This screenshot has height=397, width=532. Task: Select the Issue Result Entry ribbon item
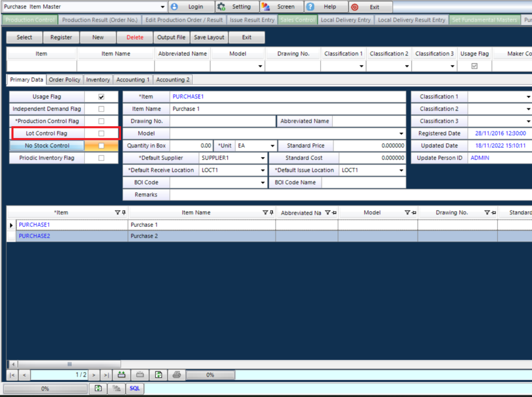(252, 20)
